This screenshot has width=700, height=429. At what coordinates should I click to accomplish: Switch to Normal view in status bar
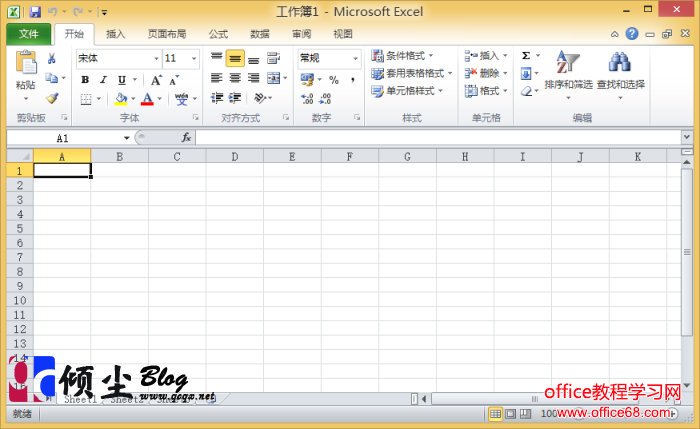(495, 414)
